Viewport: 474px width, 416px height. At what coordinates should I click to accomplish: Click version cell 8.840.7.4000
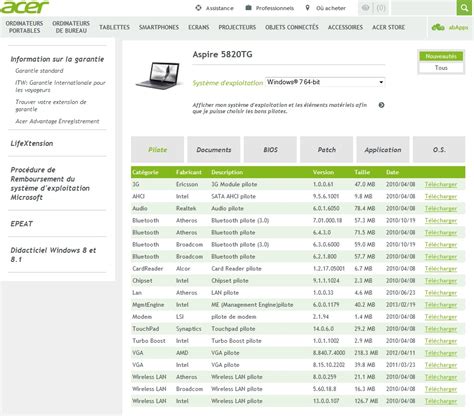[x=329, y=353]
